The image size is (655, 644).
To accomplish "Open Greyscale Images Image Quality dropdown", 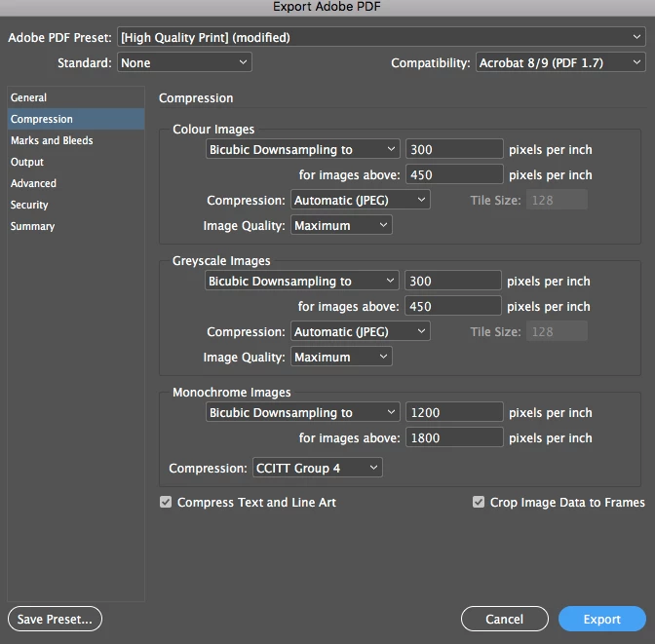I will point(341,358).
